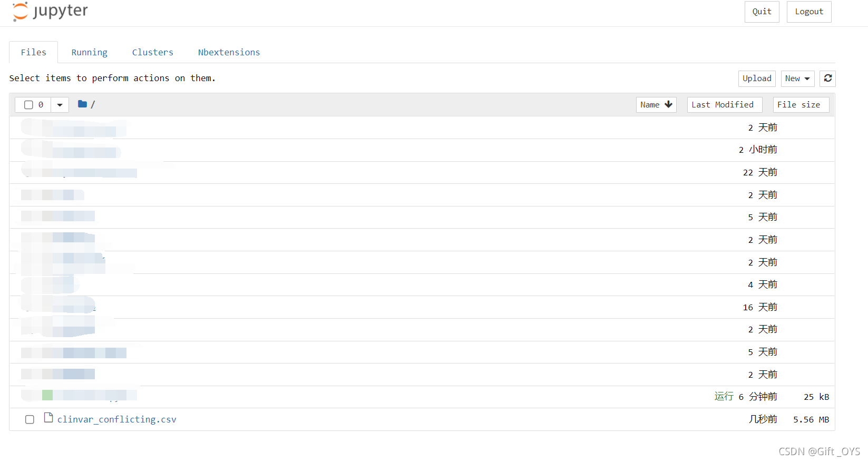Click the '25 kB' file size
This screenshot has height=462, width=868.
[816, 397]
